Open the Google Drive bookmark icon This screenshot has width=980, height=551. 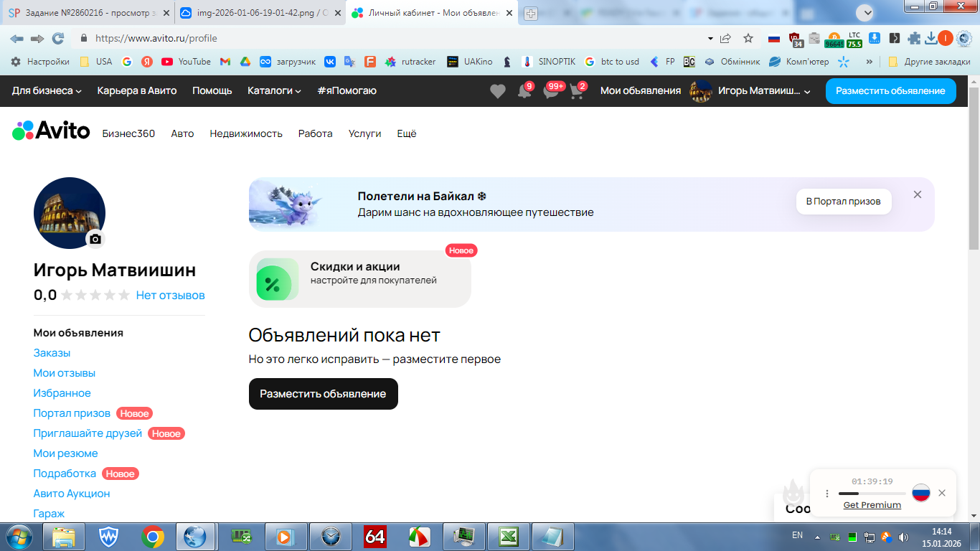point(245,62)
